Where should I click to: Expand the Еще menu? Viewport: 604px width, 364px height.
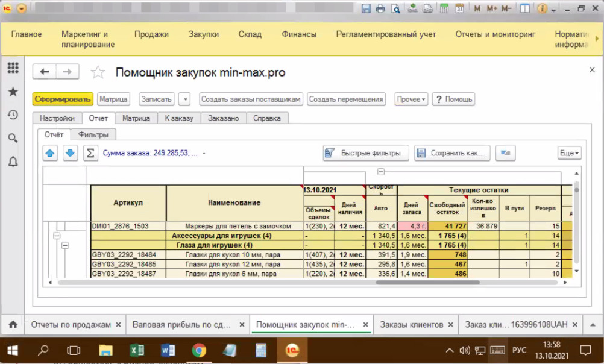click(569, 153)
